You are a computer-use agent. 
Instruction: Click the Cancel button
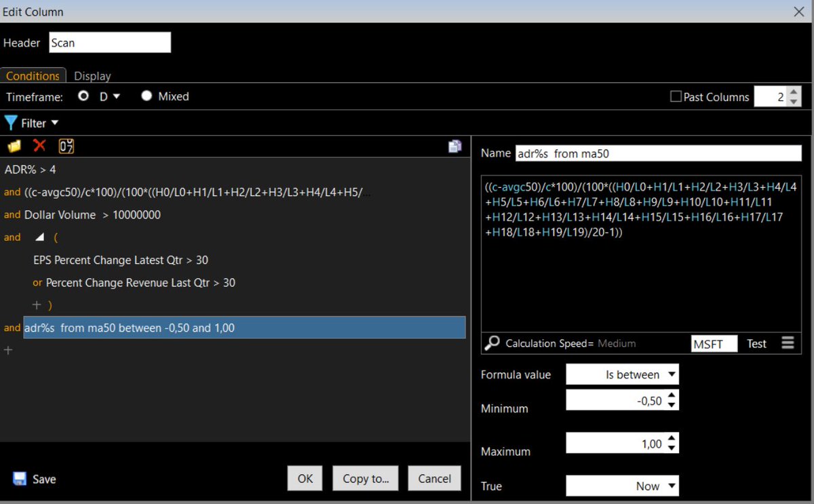click(x=435, y=478)
